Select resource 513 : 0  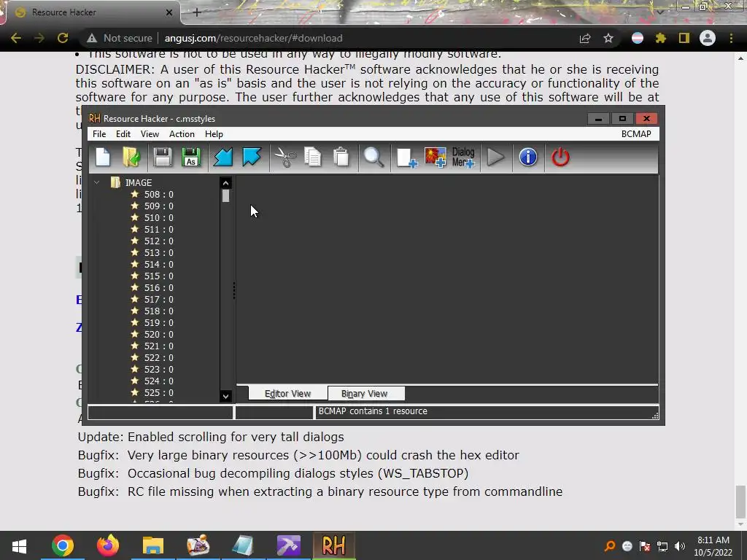point(158,252)
